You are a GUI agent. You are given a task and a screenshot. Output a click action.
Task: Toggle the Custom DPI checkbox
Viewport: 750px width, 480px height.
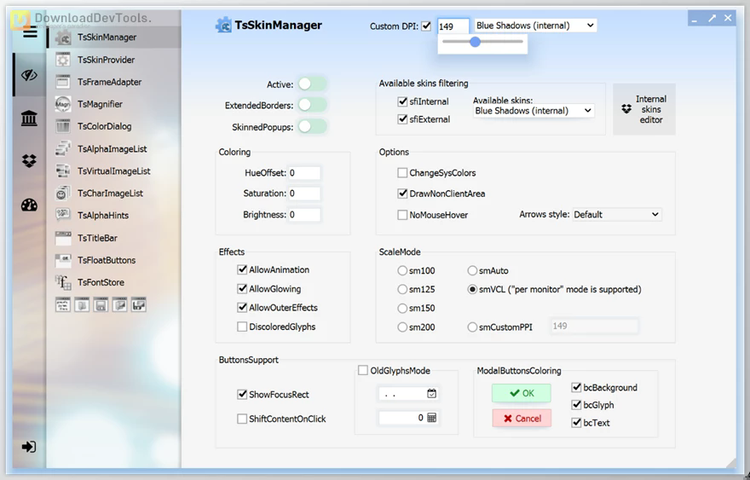426,26
